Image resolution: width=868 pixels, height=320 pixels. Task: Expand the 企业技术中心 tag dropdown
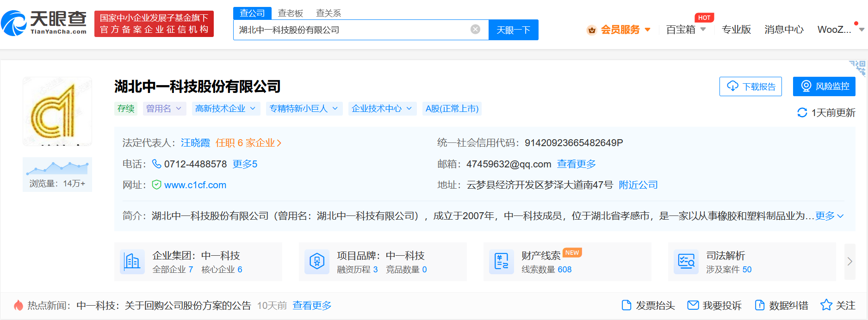coord(382,109)
